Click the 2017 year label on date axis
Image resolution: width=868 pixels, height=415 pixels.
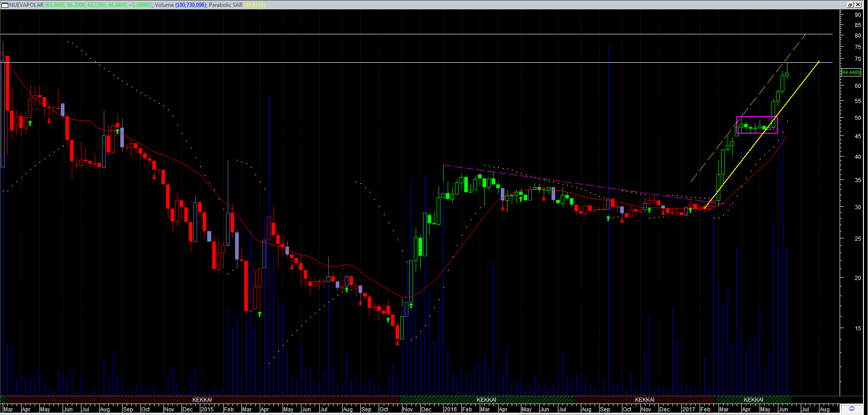point(689,409)
